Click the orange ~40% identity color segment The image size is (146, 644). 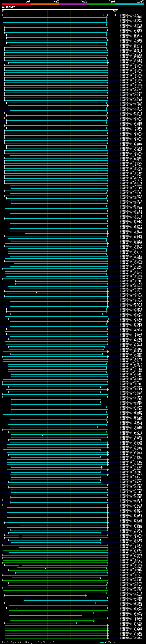(x=45, y=4)
